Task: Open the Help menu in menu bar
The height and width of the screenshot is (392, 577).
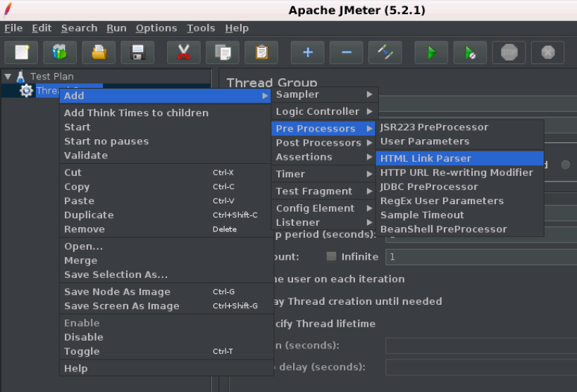Action: point(237,28)
